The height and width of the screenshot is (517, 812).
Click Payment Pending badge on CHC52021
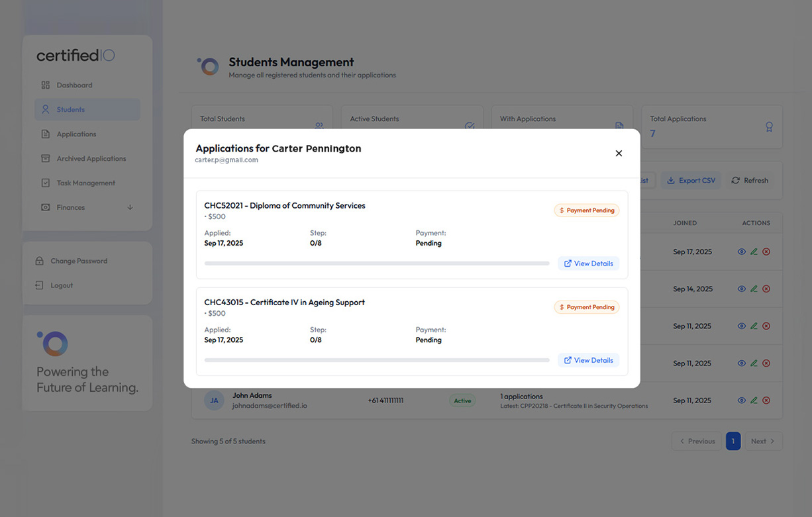tap(587, 211)
